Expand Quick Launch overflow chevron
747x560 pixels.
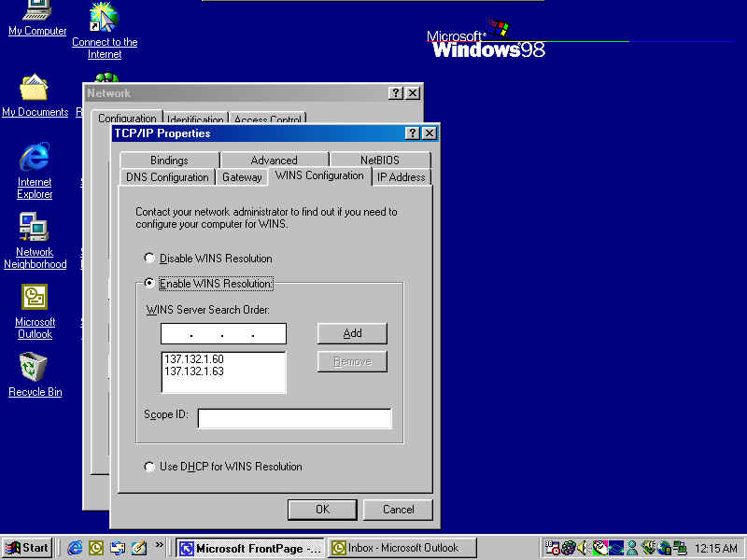point(159,544)
